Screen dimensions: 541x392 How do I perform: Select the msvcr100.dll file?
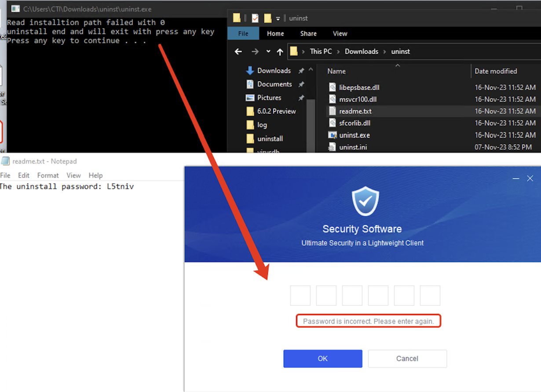[358, 99]
